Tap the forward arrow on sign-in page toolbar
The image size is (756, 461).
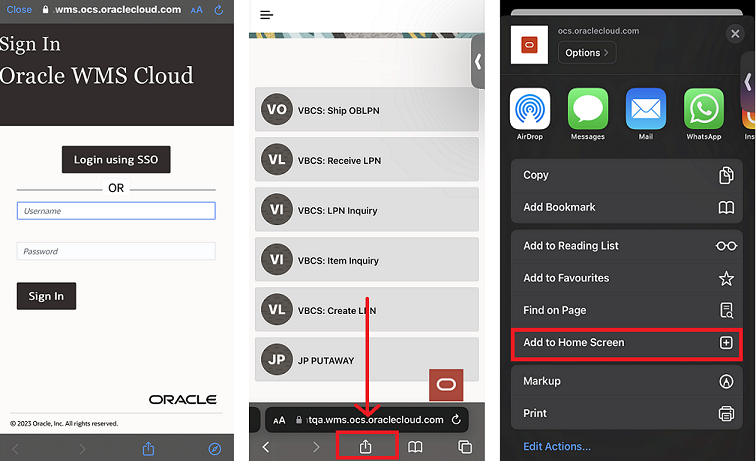(x=82, y=449)
